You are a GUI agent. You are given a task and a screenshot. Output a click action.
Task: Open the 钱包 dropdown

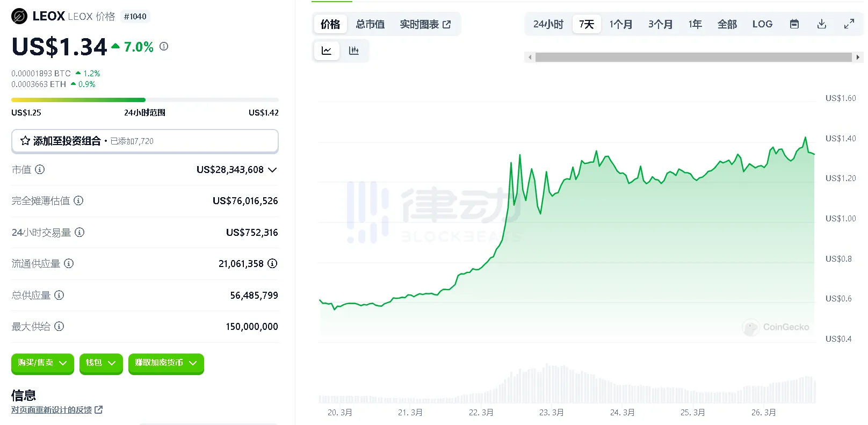[101, 363]
